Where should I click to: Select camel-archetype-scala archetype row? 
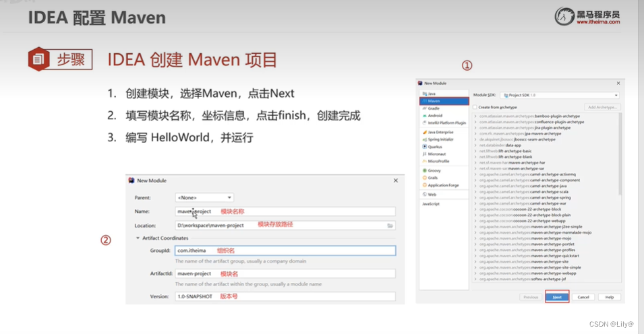point(546,192)
